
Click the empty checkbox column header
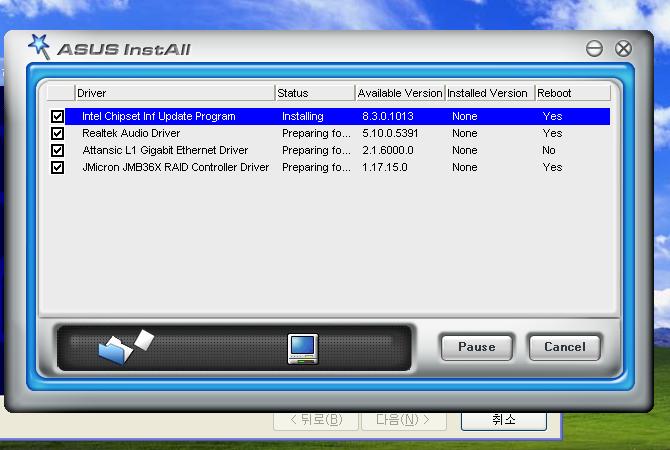pos(61,93)
